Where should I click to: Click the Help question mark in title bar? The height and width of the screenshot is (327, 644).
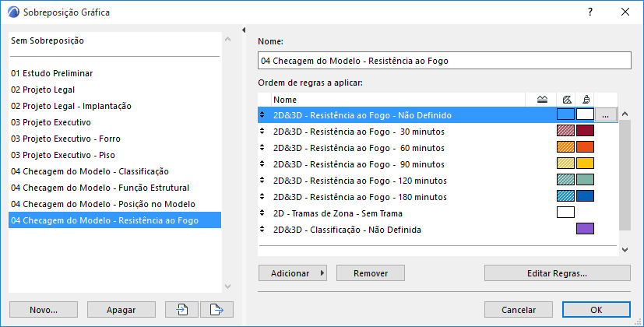[x=590, y=12]
